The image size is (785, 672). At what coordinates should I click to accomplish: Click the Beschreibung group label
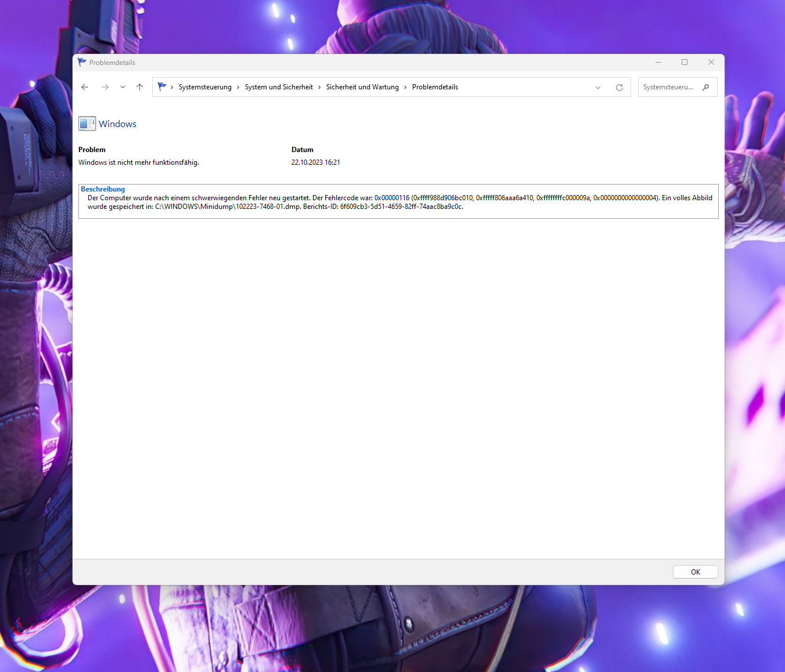coord(103,189)
